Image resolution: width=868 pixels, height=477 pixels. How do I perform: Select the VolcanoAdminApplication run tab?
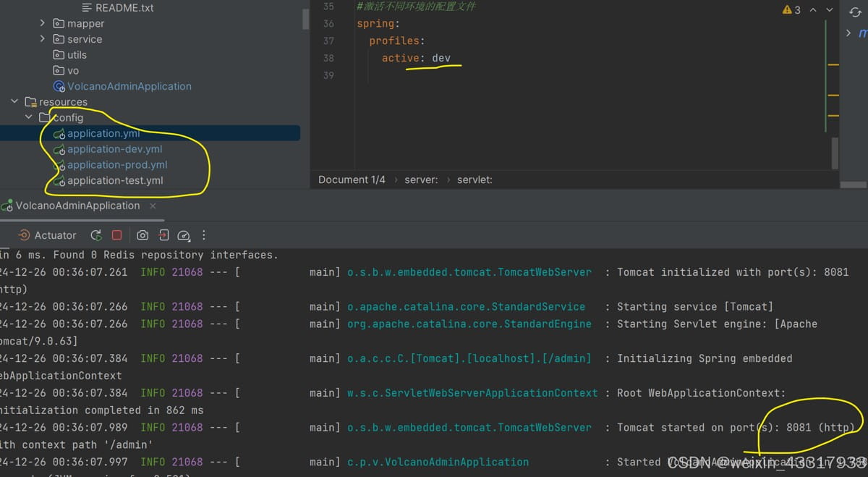(77, 206)
